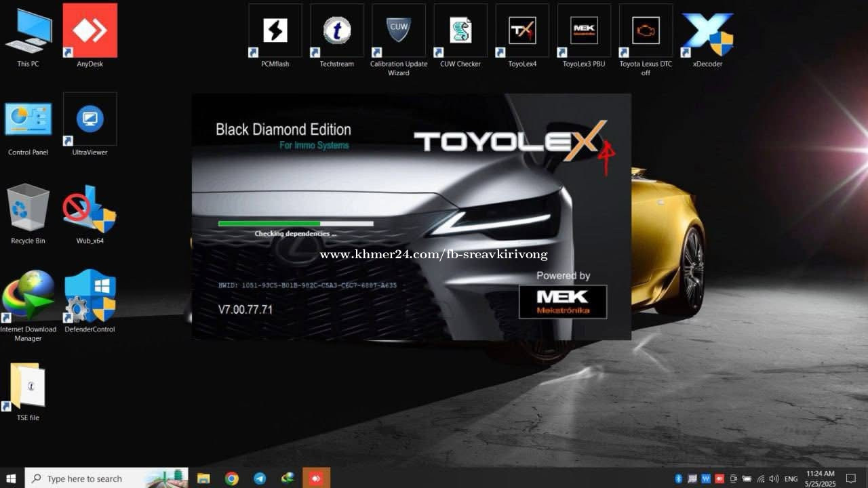Switch input language via ENG indicator
Viewport: 868px width, 488px height.
pos(791,479)
